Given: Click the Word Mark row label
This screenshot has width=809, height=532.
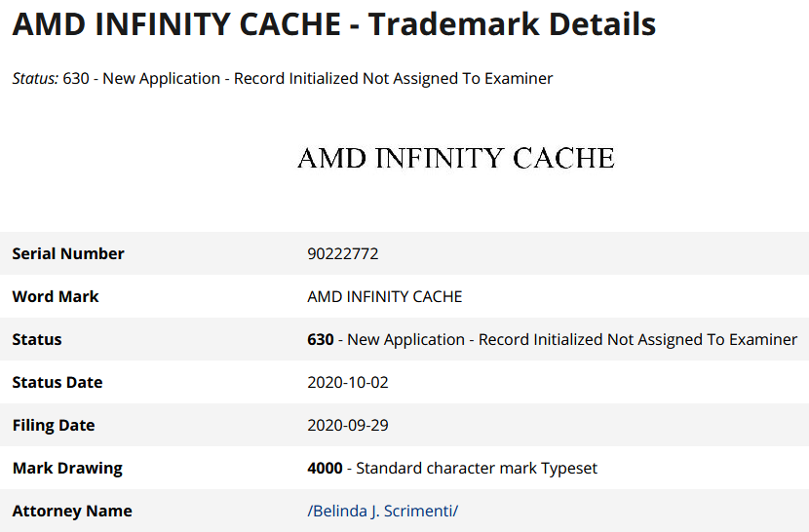Looking at the screenshot, I should click(x=56, y=296).
